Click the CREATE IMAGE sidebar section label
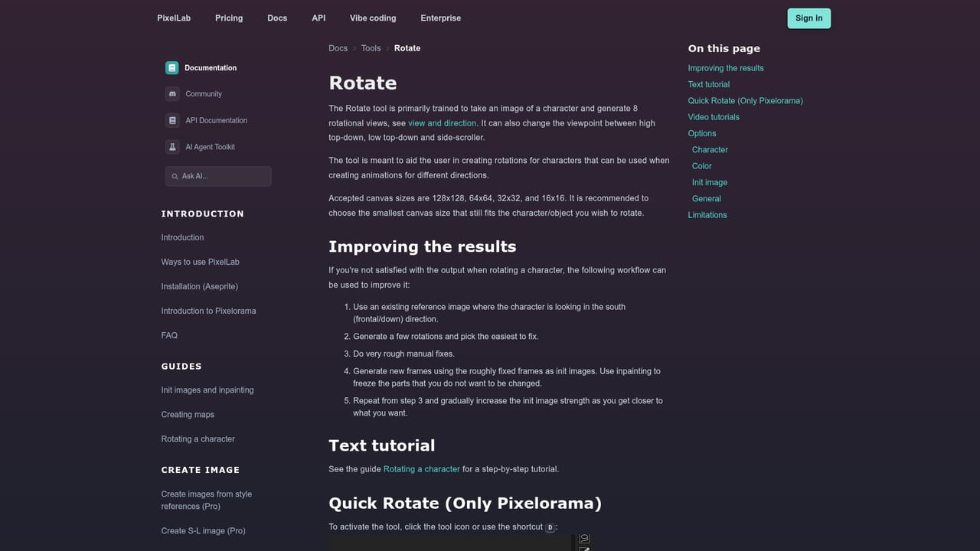The width and height of the screenshot is (980, 551). click(200, 470)
